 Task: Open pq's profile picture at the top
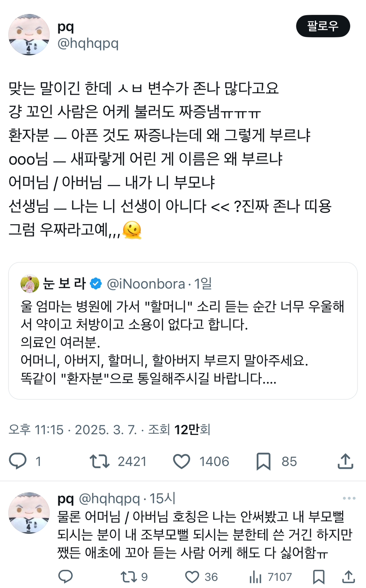[29, 35]
